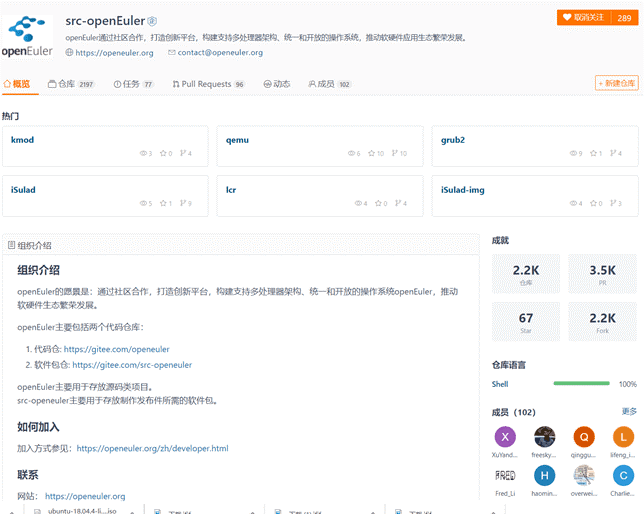This screenshot has height=514, width=644.
Task: Expand member list with 更多 link
Action: coord(629,411)
